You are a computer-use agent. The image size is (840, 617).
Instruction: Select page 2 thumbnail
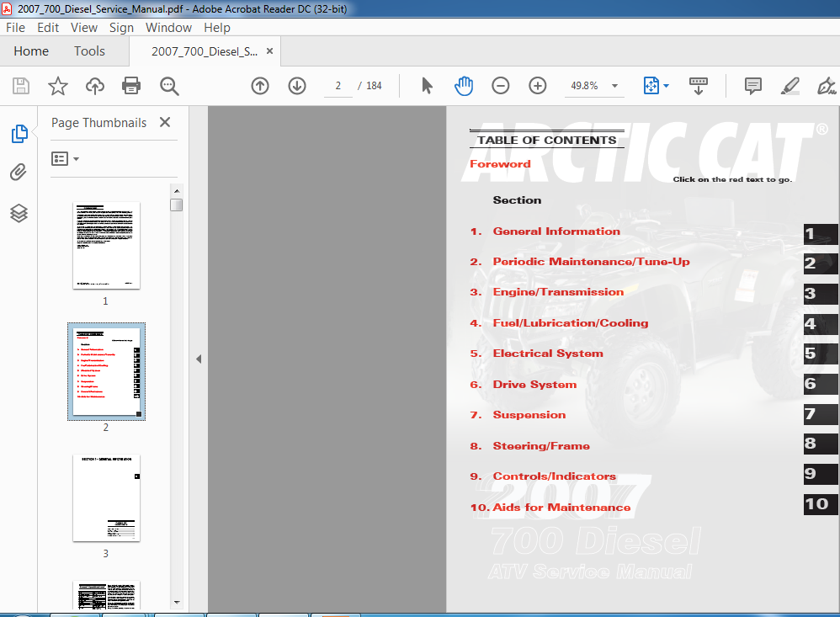click(106, 372)
